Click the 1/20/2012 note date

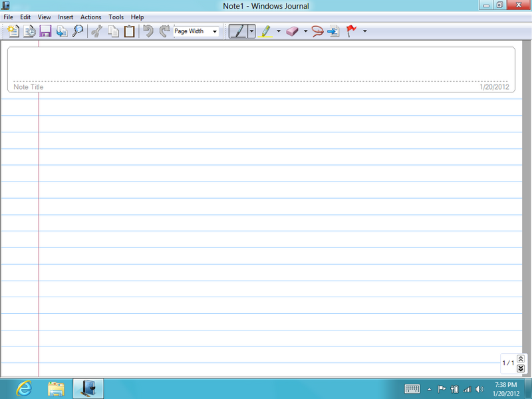click(494, 87)
